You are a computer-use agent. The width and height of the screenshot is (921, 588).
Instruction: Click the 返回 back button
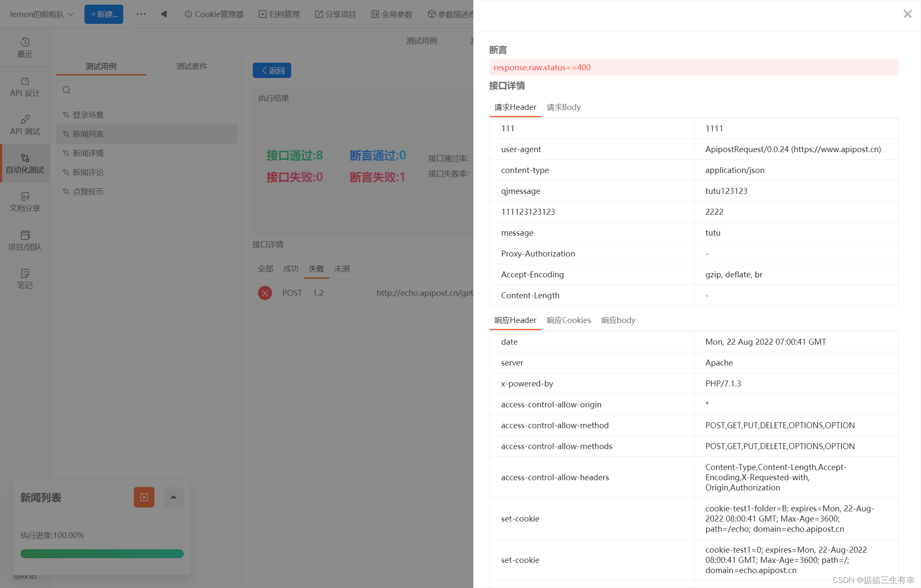tap(272, 70)
